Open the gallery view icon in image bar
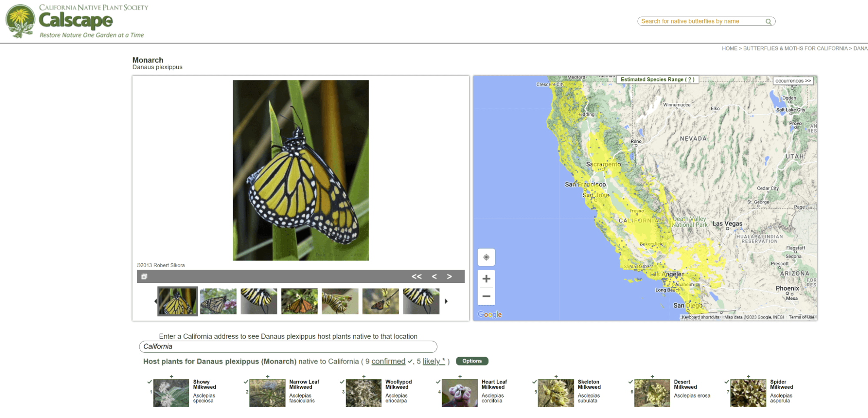This screenshot has width=868, height=418. pos(144,276)
